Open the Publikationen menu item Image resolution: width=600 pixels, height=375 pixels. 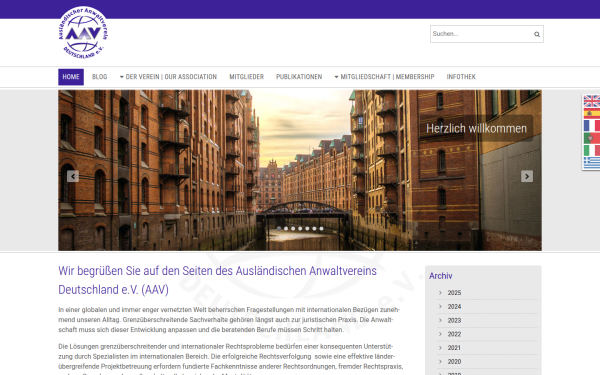[x=299, y=77]
